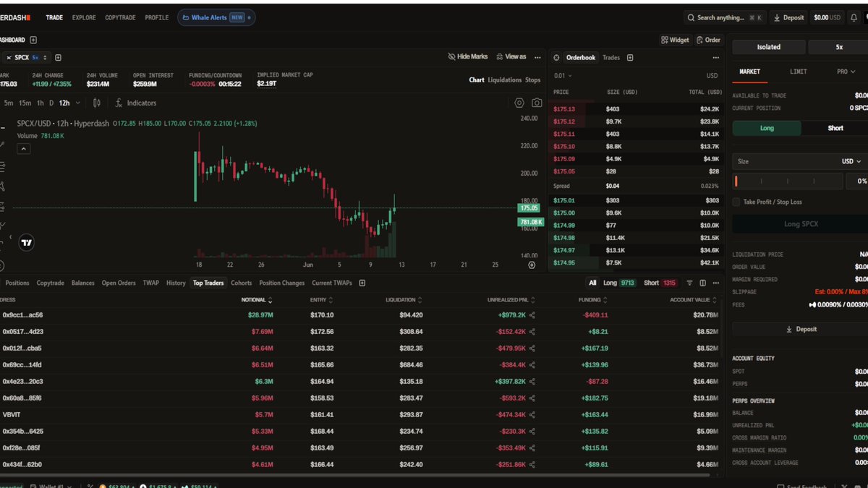Click the $0.00 USD balance
The image size is (868, 488).
coord(827,17)
